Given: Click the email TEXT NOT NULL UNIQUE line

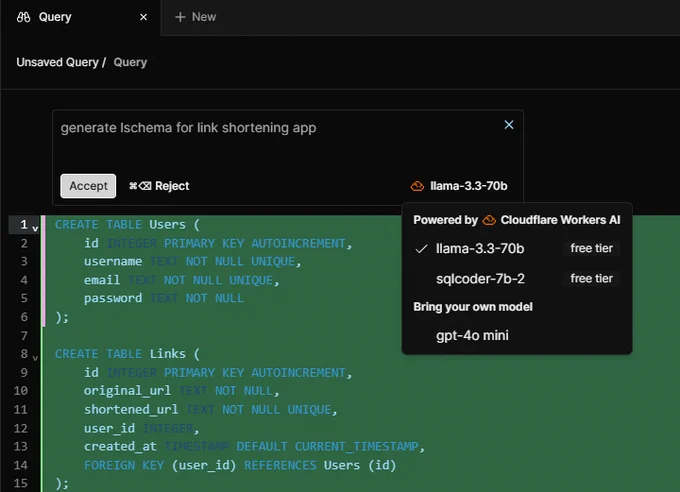Looking at the screenshot, I should pos(181,280).
